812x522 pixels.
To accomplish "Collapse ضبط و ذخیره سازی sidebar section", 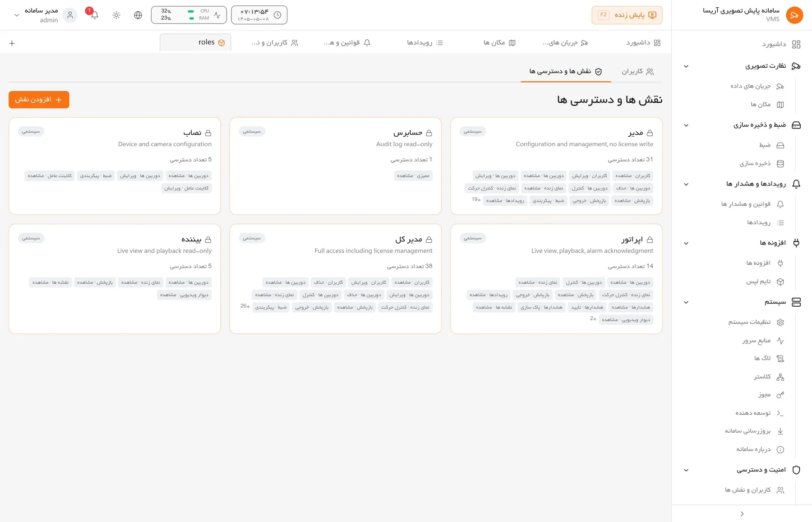I will [x=686, y=125].
